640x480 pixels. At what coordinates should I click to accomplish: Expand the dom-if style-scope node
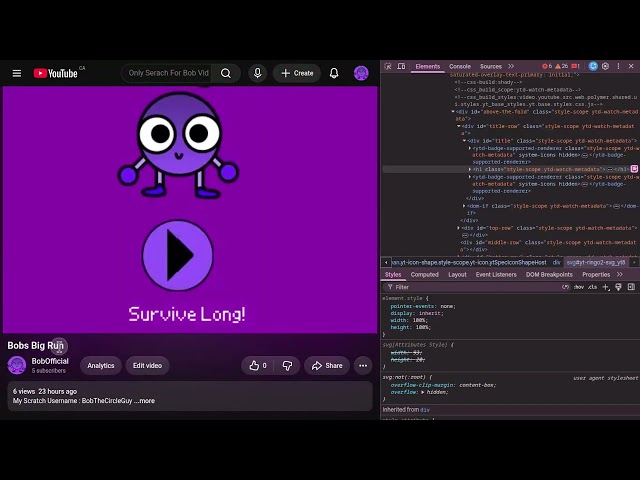click(464, 206)
